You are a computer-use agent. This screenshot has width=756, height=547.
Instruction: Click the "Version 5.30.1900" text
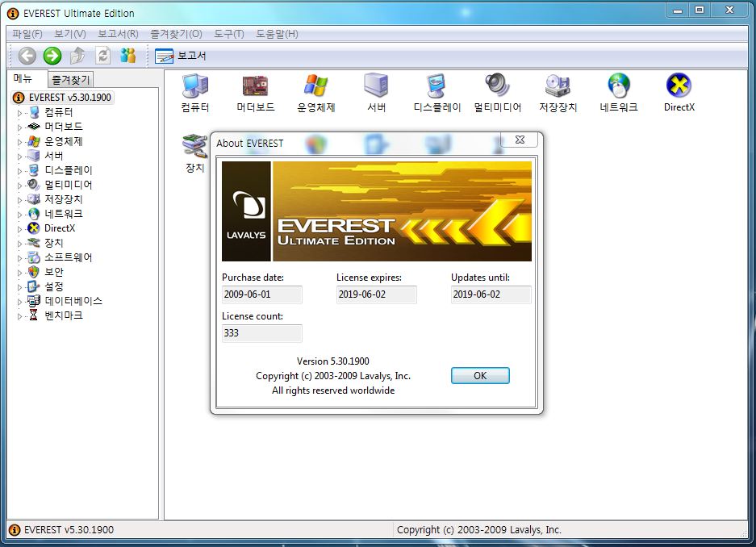(x=333, y=361)
